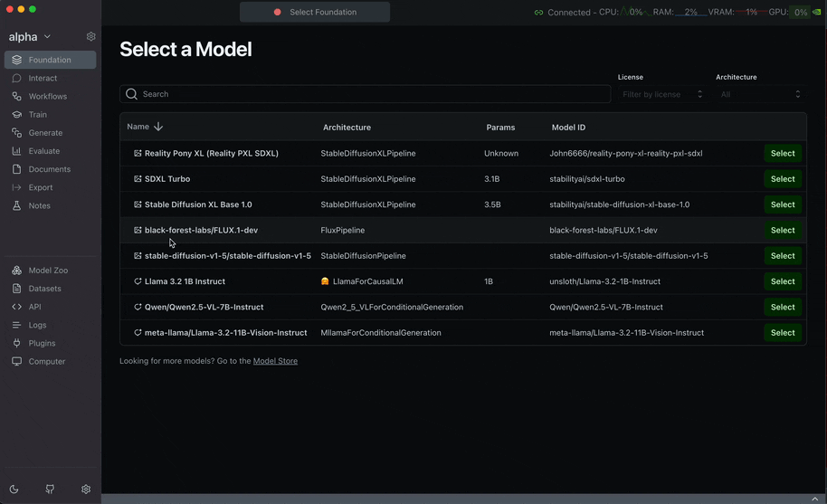Viewport: 827px width, 504px height.
Task: Open GitHub icon in bottom sidebar
Action: coord(50,490)
